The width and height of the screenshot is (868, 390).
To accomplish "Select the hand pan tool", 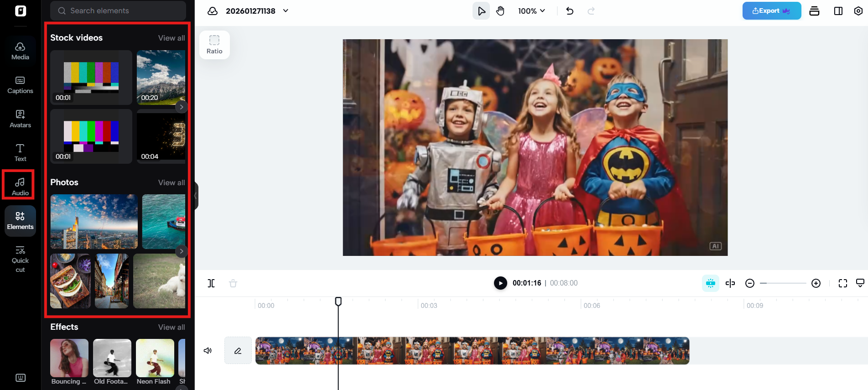I will [x=500, y=11].
